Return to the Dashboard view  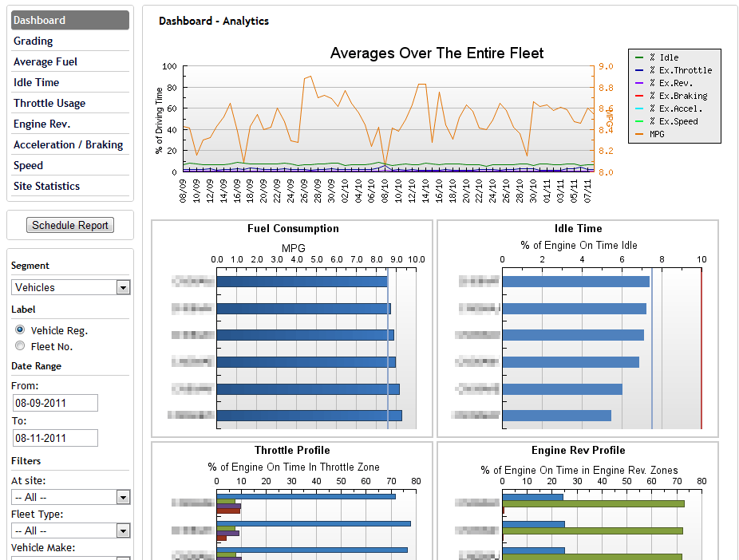click(39, 19)
